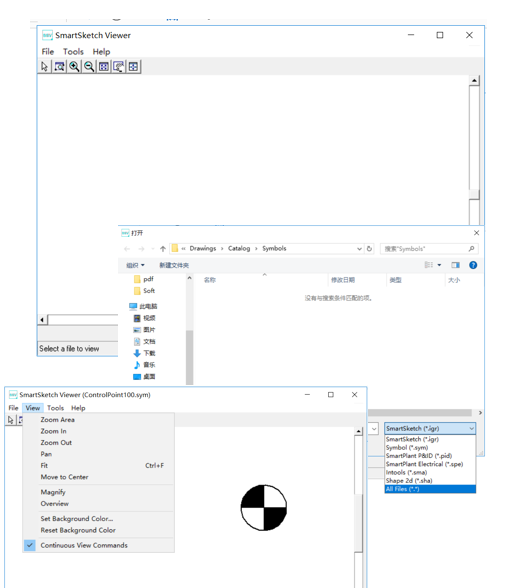
Task: Open the pdf folder in navigation pane
Action: (144, 279)
